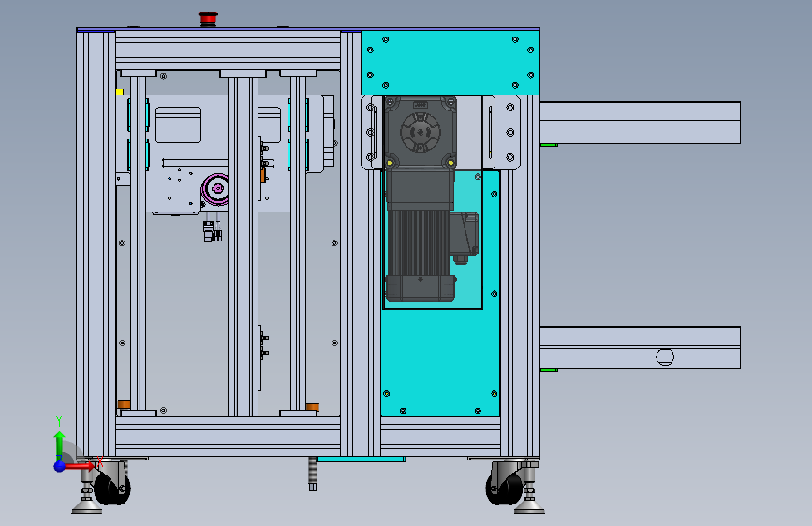812x526 pixels.
Task: Pick the threaded bolt hanging below frame
Action: point(312,474)
